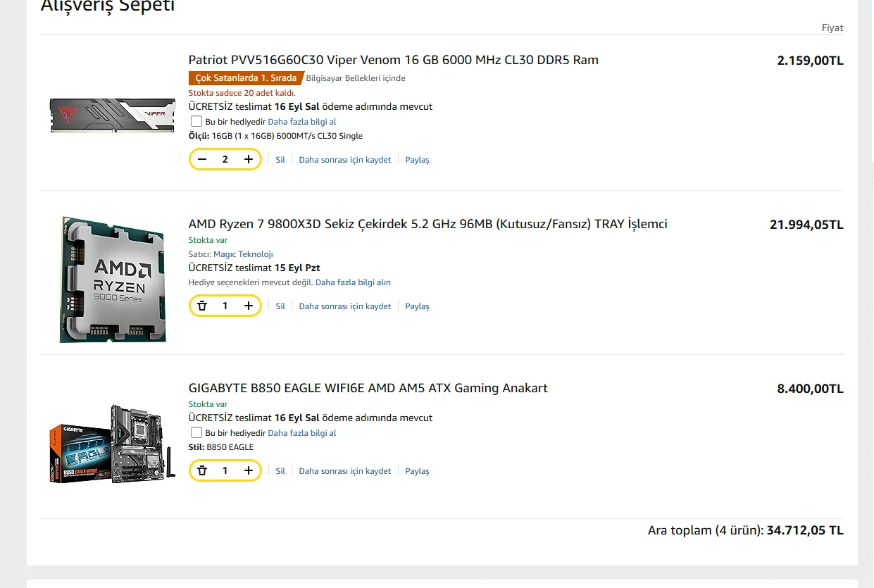Screen dimensions: 874x588
Task: Open GIGABYTE B850 EAGLE product image
Action: [x=113, y=444]
